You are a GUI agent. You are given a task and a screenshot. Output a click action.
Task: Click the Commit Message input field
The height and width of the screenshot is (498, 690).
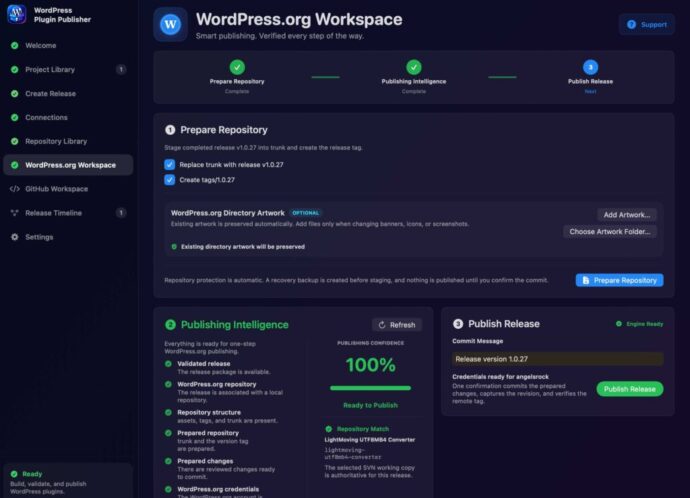click(x=557, y=359)
